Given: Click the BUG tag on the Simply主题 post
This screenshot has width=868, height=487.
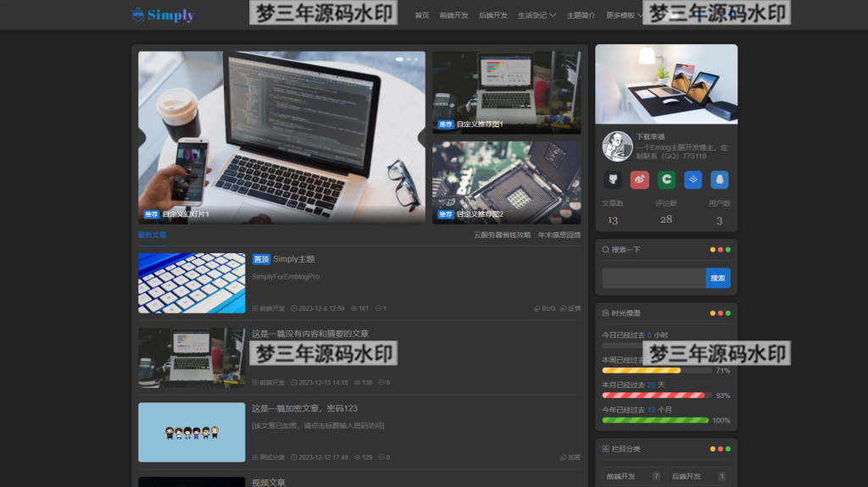Looking at the screenshot, I should (544, 308).
